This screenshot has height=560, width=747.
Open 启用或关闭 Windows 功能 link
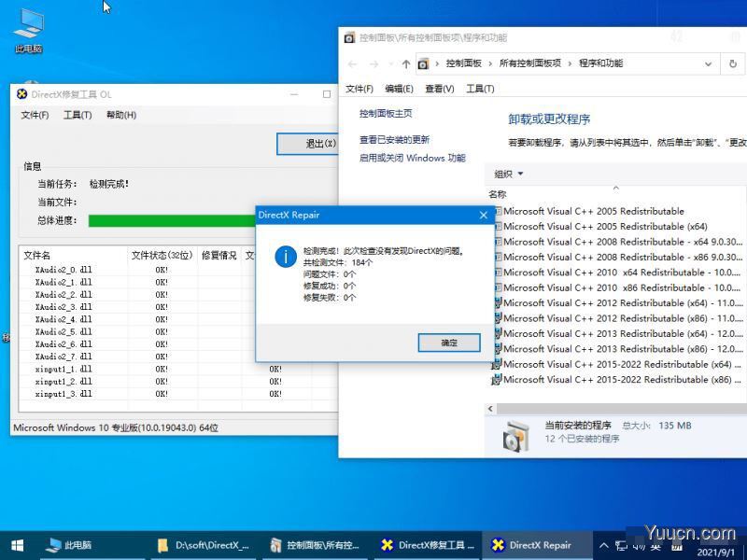point(412,158)
